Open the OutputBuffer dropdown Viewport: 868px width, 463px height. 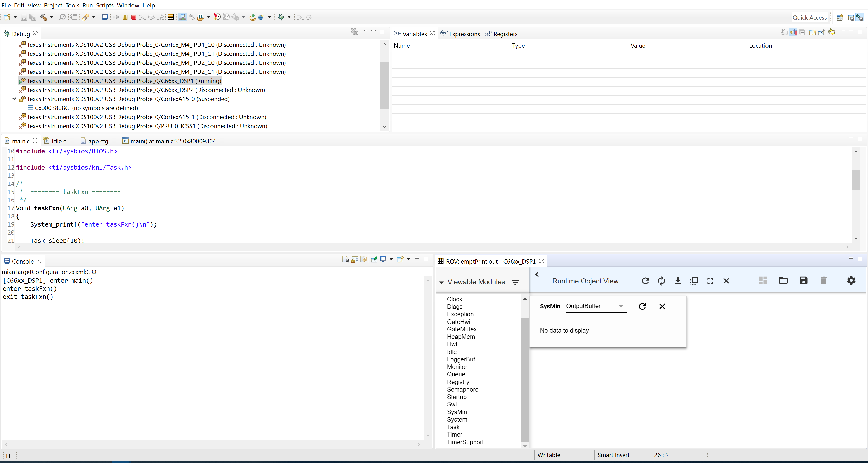621,306
